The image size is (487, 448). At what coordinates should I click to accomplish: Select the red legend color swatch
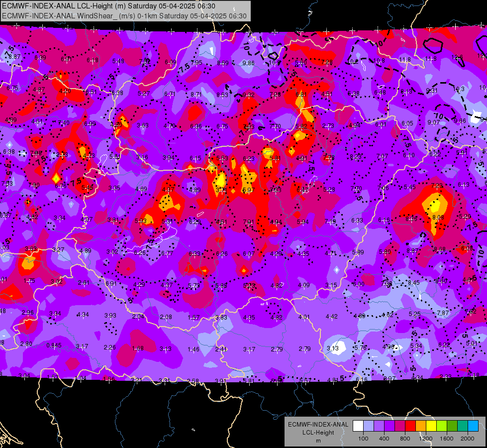click(410, 426)
